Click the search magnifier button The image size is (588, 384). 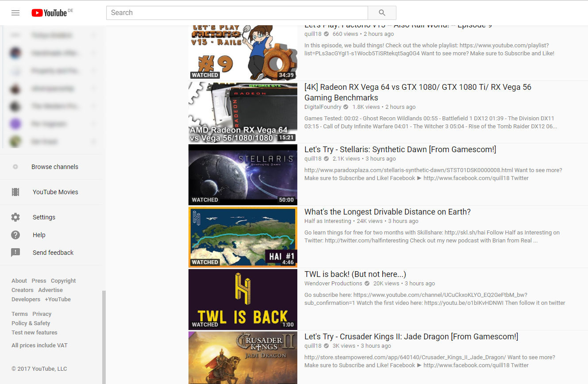[x=382, y=13]
